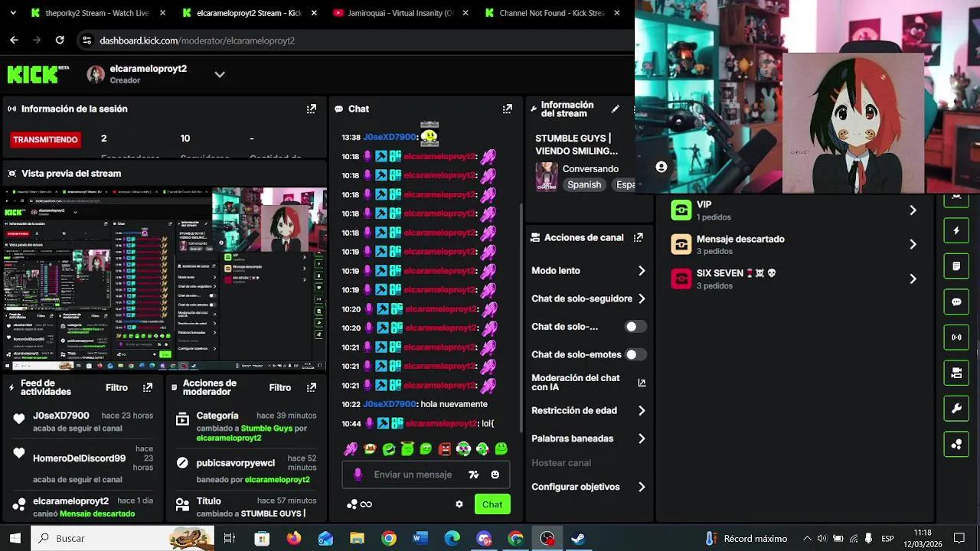The height and width of the screenshot is (551, 980).
Task: Click the stream preview thumbnail
Action: 165,279
